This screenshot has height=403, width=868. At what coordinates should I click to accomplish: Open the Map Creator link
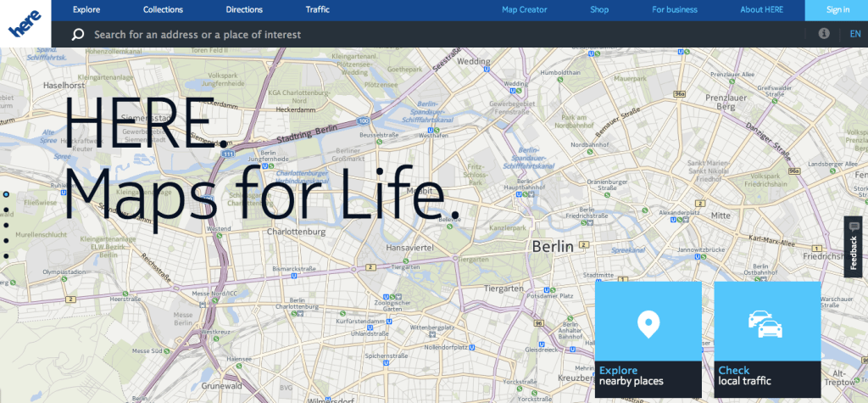point(524,9)
